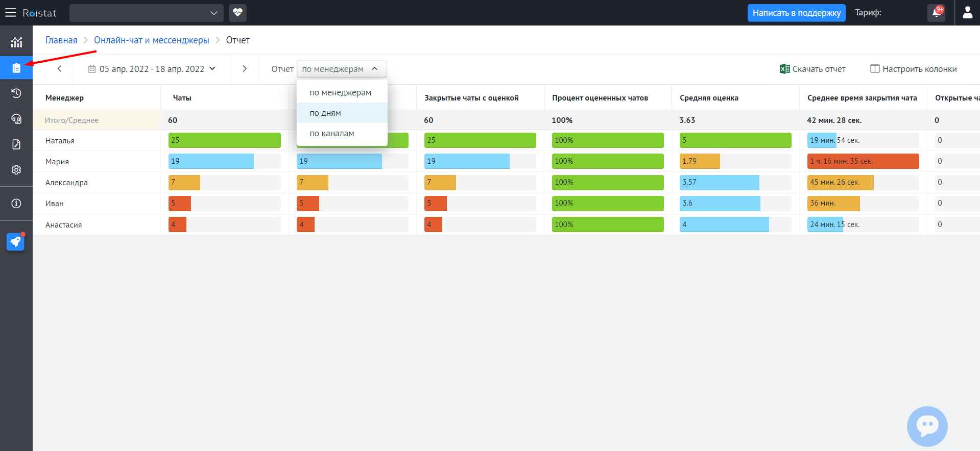Sort by Чаты column header
Viewport: 980px width, 451px height.
tap(182, 98)
